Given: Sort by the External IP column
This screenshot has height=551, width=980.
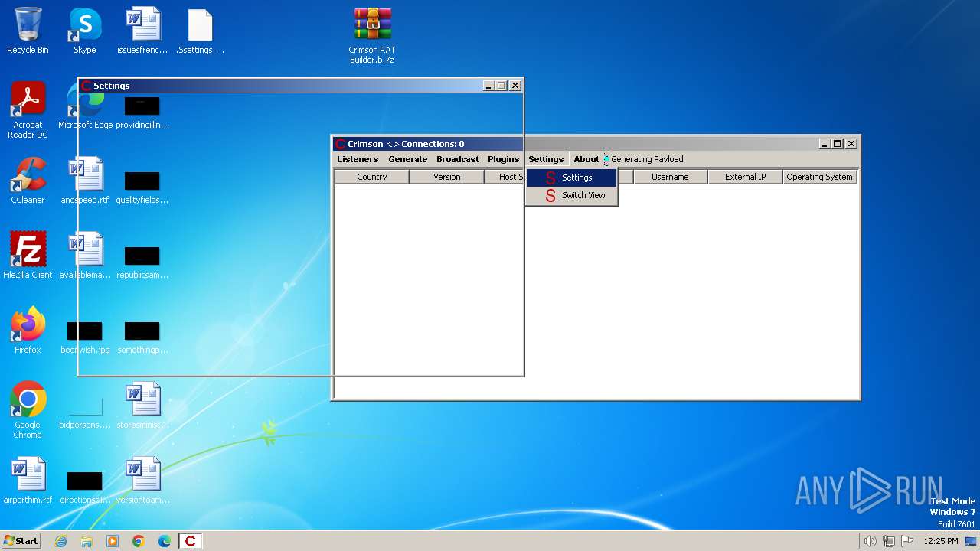Looking at the screenshot, I should coord(745,177).
